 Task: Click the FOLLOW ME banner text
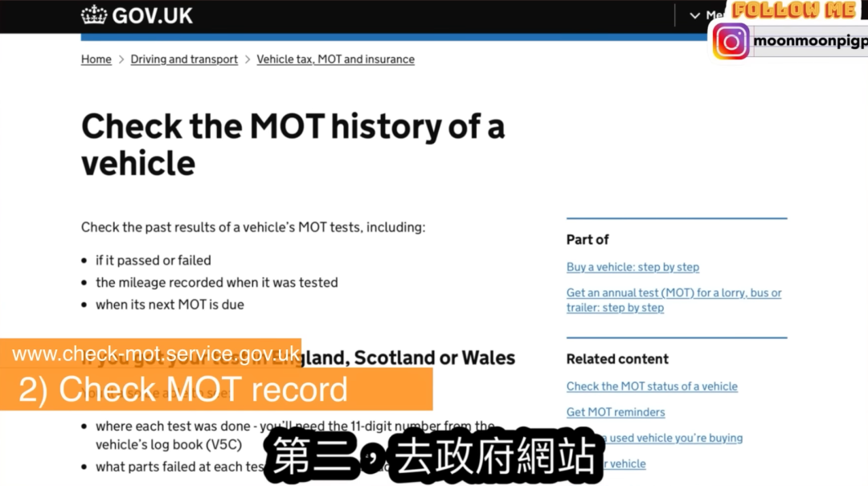[792, 10]
